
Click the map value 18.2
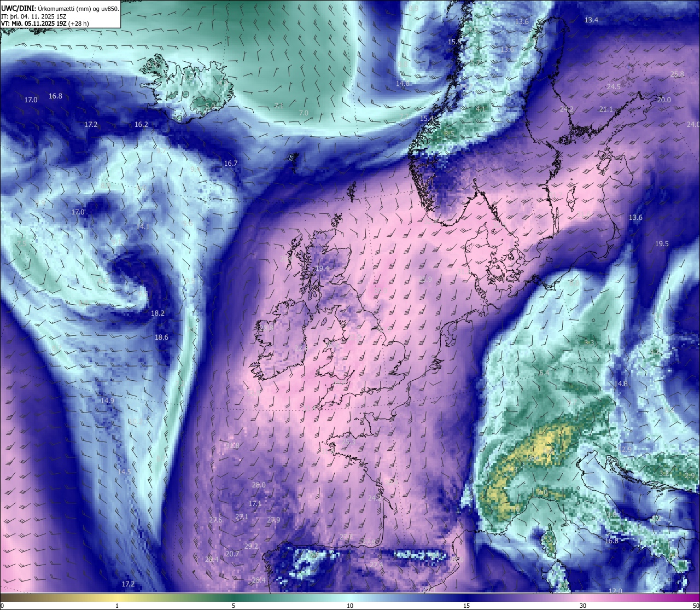point(157,313)
